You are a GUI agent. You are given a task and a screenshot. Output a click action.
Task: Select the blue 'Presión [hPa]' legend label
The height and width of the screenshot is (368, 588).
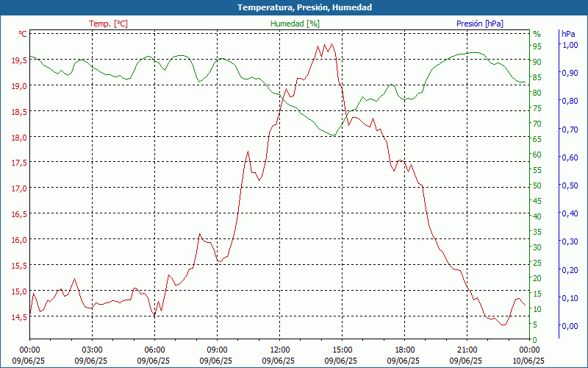coord(480,24)
